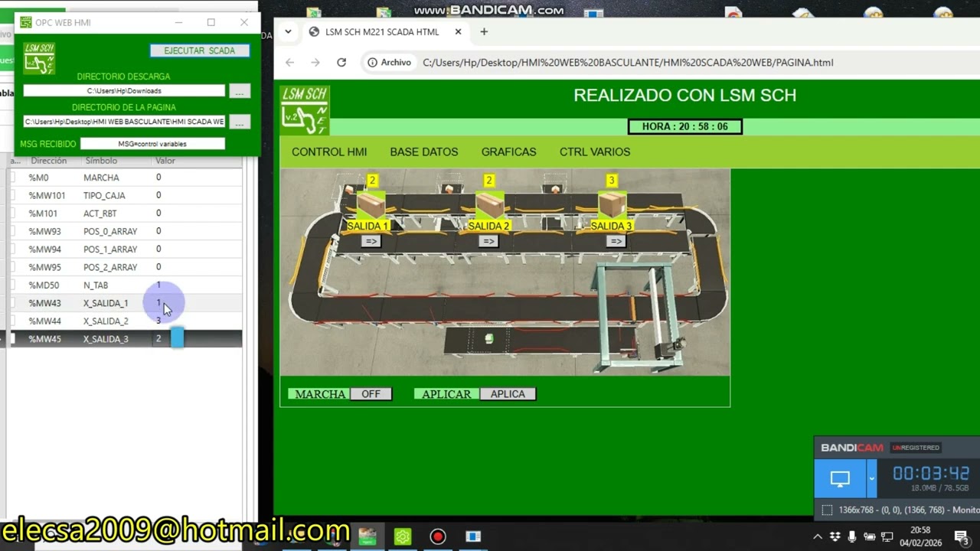Screen dimensions: 980x551
Task: Select the %MW94 POS_1_ARRAY row
Action: tap(125, 249)
